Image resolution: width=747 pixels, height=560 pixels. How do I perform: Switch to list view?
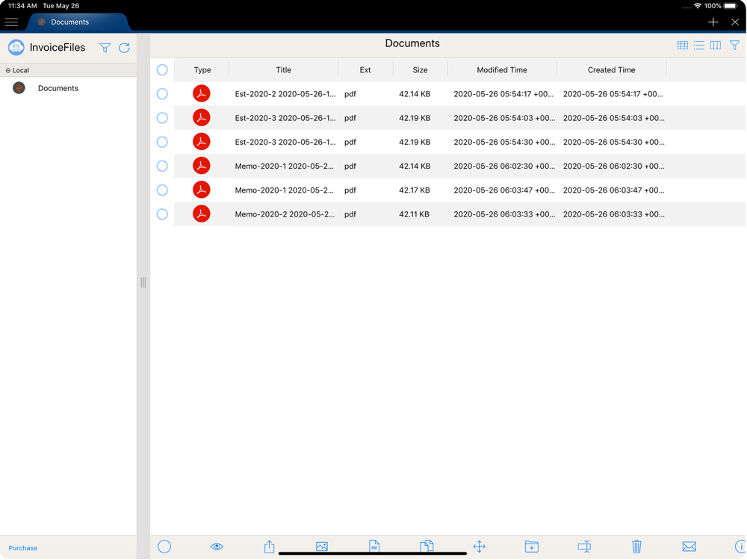click(699, 46)
